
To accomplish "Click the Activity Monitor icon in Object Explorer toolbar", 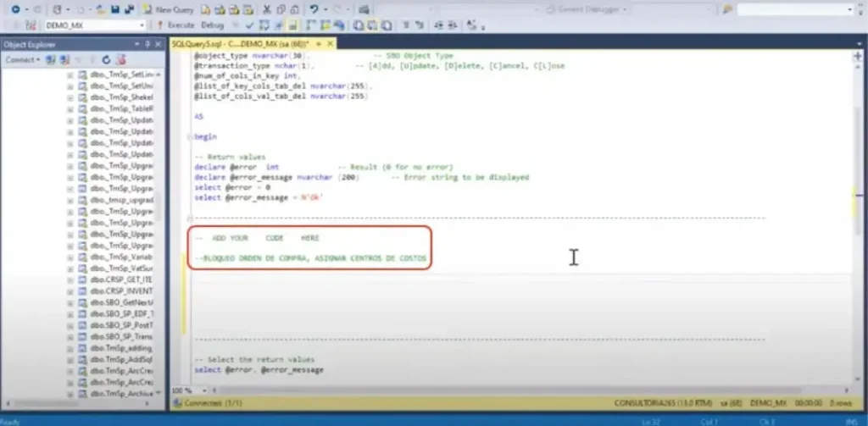I will click(x=121, y=60).
